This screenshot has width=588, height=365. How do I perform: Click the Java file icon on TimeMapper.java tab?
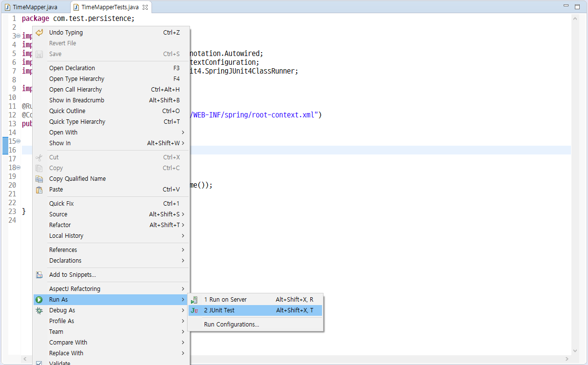(x=7, y=7)
